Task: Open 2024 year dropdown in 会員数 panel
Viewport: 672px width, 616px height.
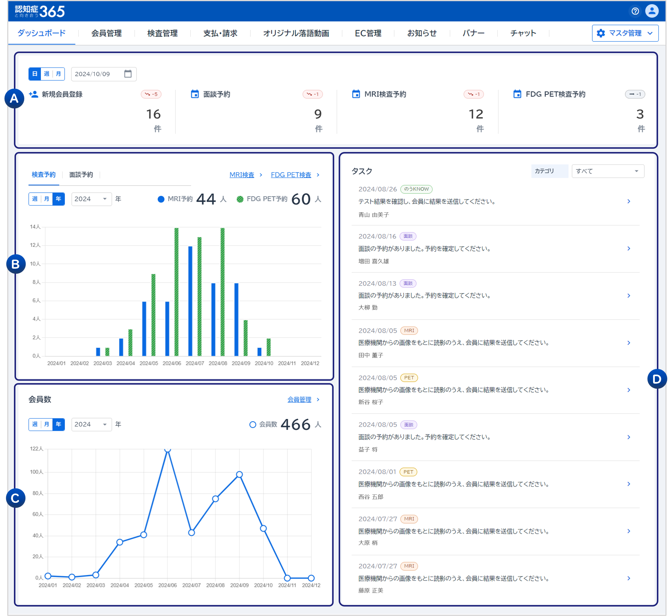Action: (x=91, y=424)
